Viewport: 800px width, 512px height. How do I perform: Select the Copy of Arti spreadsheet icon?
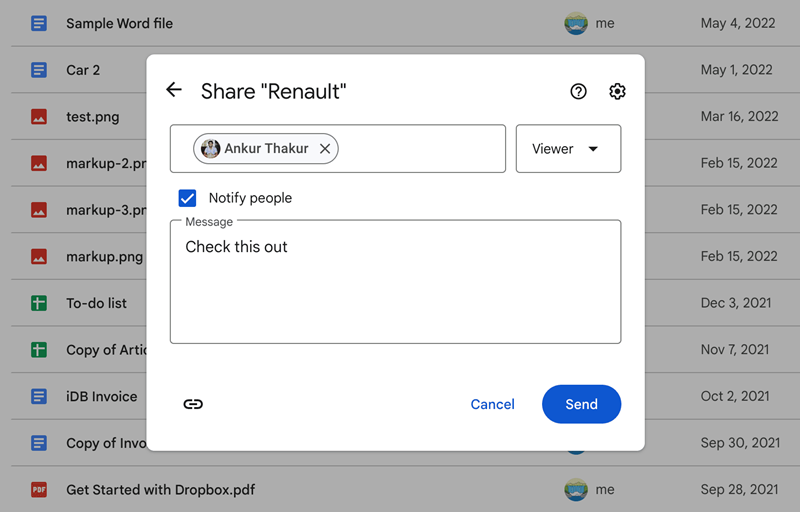pos(39,350)
